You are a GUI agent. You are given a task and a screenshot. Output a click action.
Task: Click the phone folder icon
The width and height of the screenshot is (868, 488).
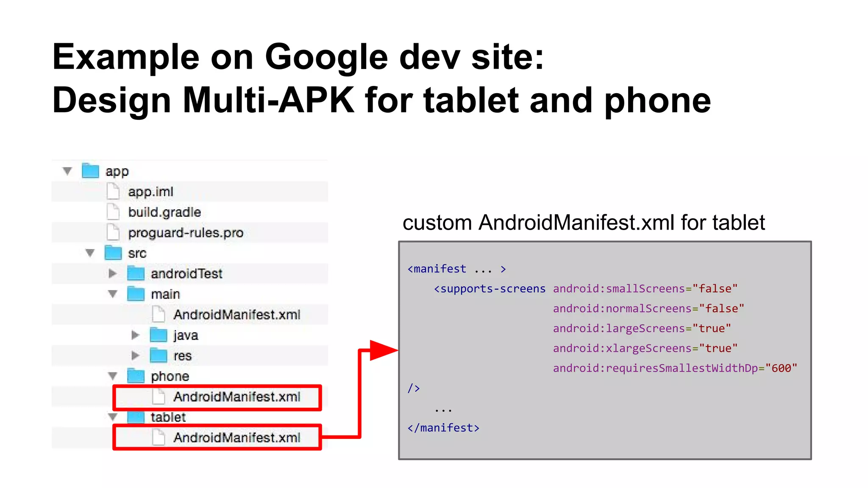click(x=136, y=375)
